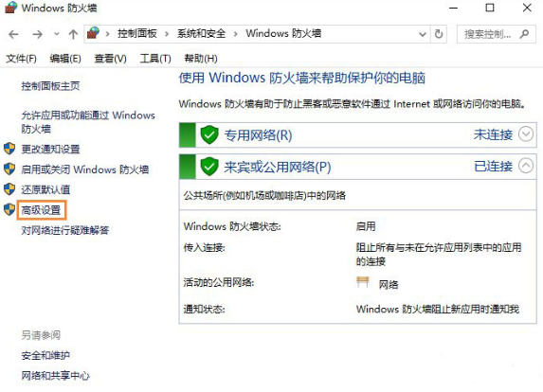The width and height of the screenshot is (543, 392).
Task: Collapse the 来宾或公用网络 section chevron
Action: (526, 166)
